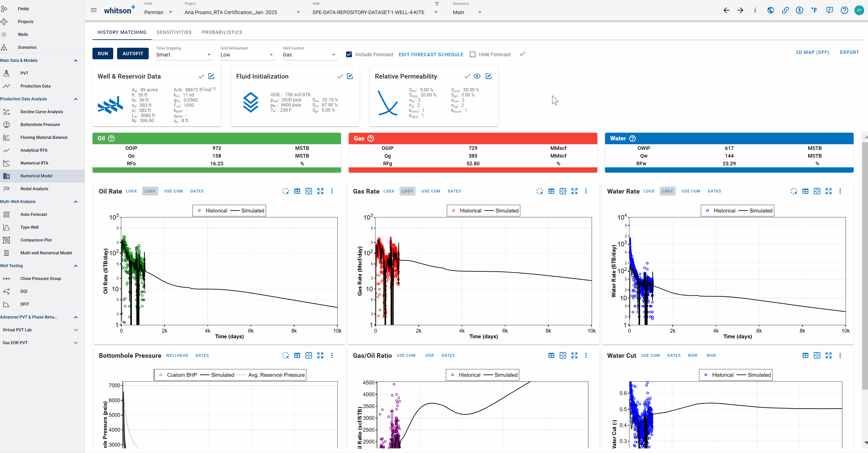Toggle the 2D MAP (OFF) button
Screen dimensions: 868x453
[813, 52]
